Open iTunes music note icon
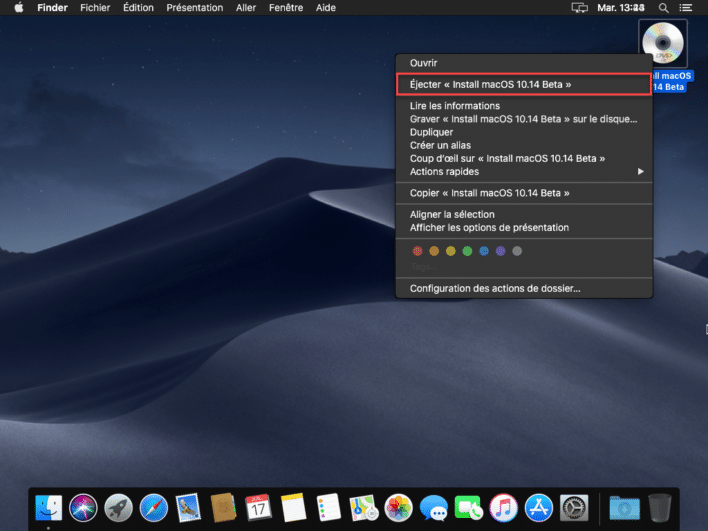708x531 pixels. 503,508
